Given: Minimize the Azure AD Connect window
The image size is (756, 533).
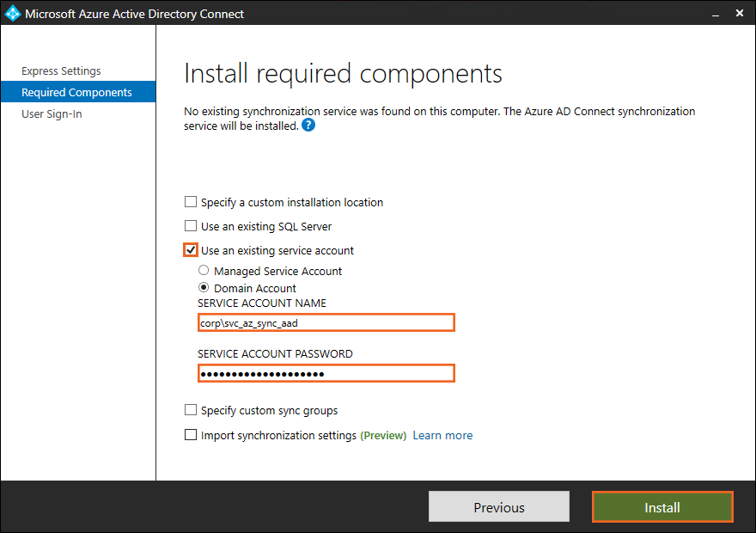Looking at the screenshot, I should [x=713, y=14].
